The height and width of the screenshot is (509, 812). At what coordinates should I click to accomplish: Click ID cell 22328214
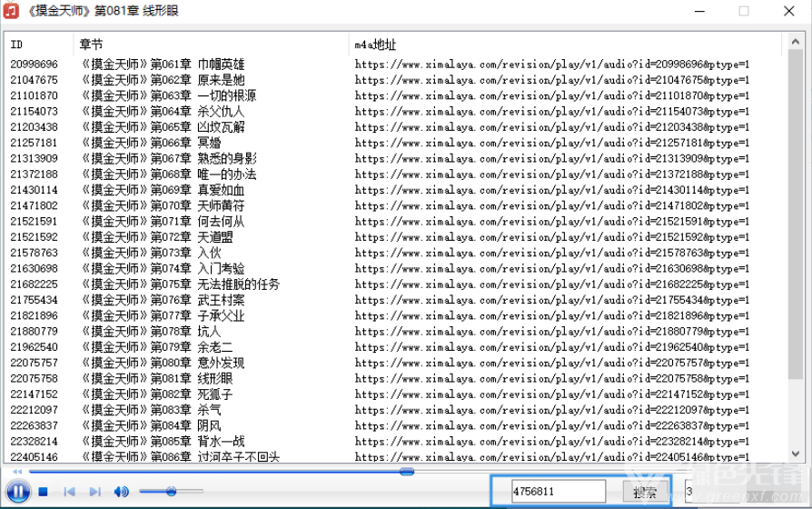pos(35,442)
